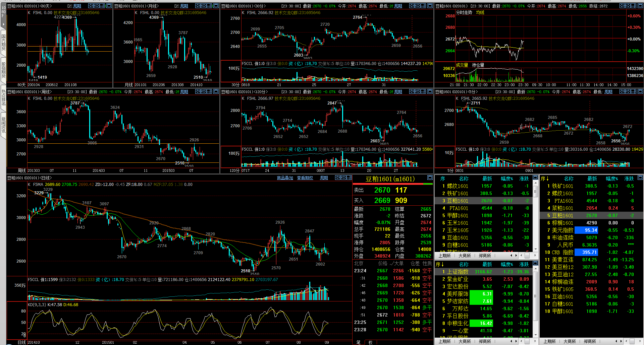644x345 pixels.
Task: Open 周期 dropdown in the 日线 chart header
Action: tap(324, 178)
